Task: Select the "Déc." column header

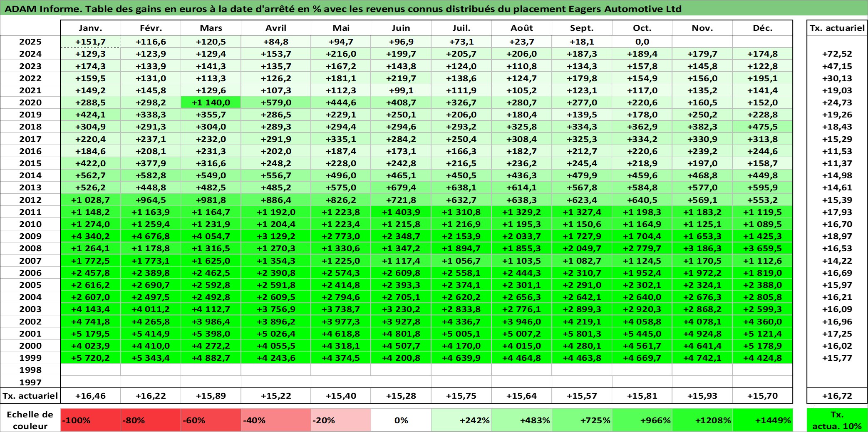Action: pos(762,28)
